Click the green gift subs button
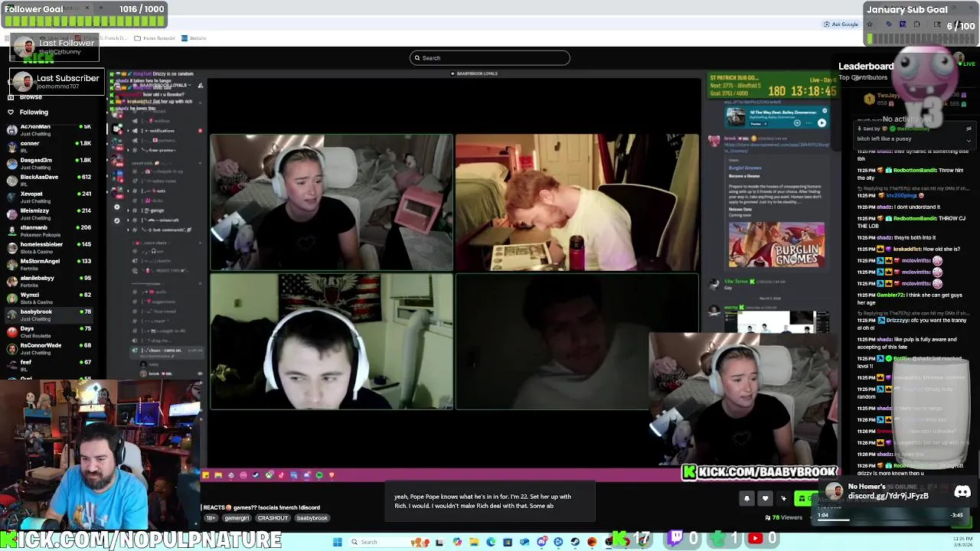 click(x=805, y=499)
